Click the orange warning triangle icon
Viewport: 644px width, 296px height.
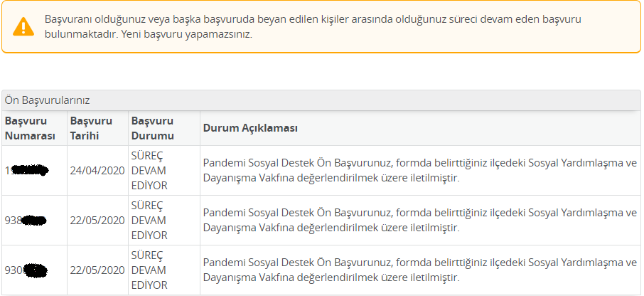23,27
